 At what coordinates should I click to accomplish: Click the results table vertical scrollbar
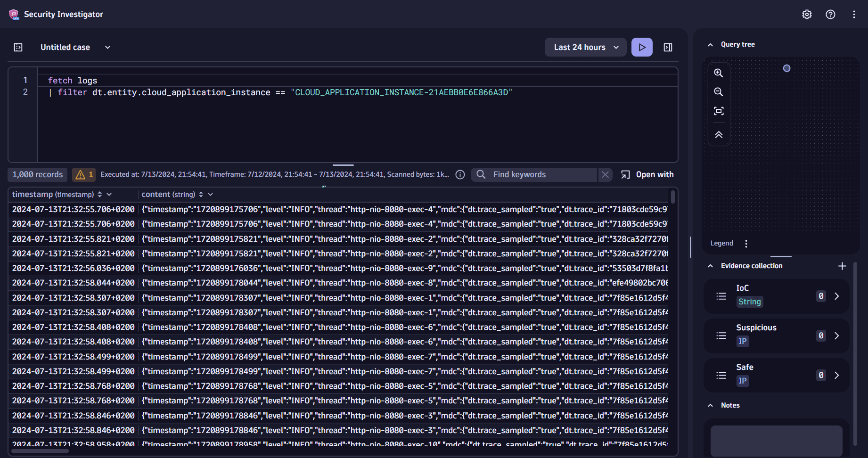click(673, 197)
